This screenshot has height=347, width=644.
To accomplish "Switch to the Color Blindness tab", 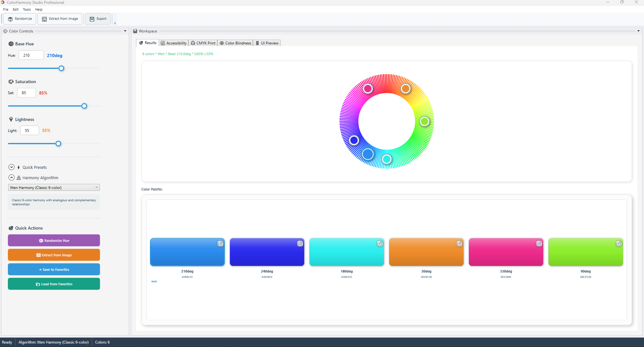I will [235, 43].
